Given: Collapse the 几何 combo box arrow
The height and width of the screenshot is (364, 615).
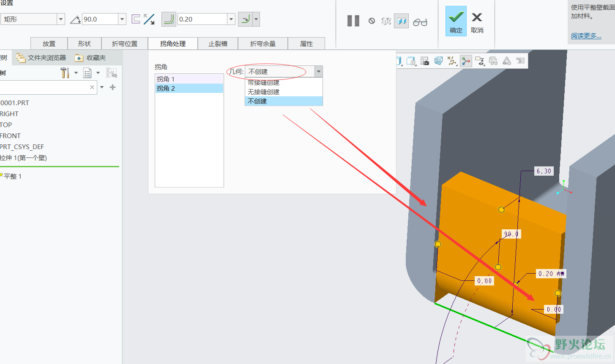Looking at the screenshot, I should coord(319,72).
